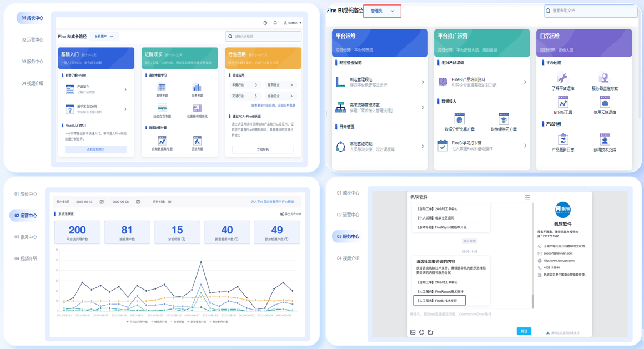Viewport: 644px width, 349px height.
Task: Click the 请输入关键词 search field
Action: tap(263, 37)
